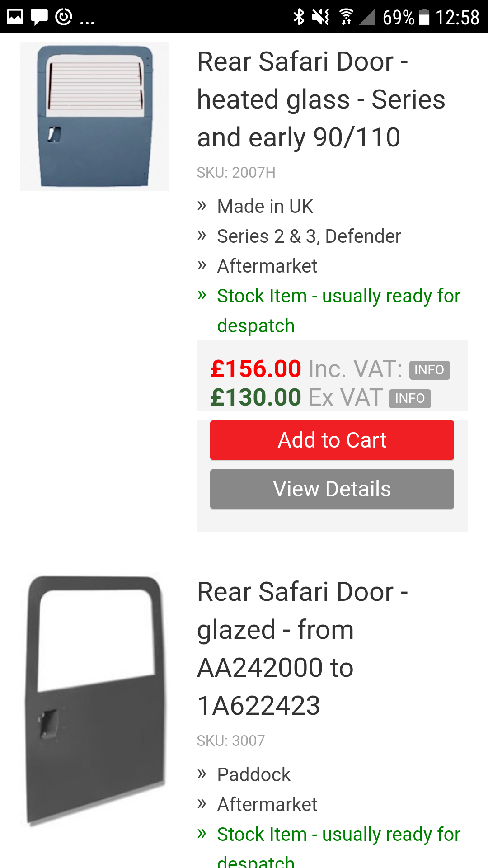Tap the battery indicator icon
This screenshot has width=488, height=868.
[424, 17]
